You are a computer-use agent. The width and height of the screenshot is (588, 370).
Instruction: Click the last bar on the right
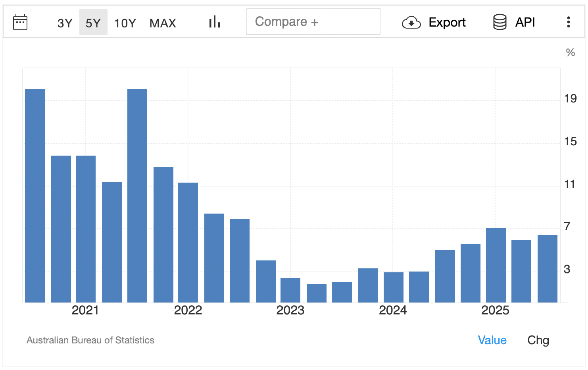tap(548, 269)
